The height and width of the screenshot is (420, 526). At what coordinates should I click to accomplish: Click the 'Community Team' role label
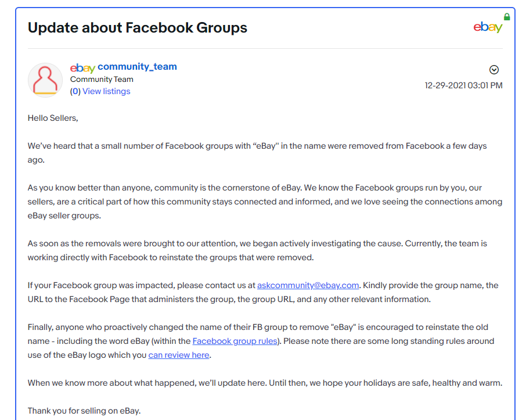[102, 79]
